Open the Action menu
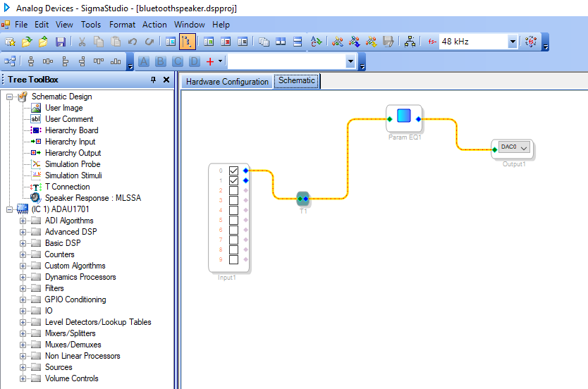 pyautogui.click(x=154, y=25)
